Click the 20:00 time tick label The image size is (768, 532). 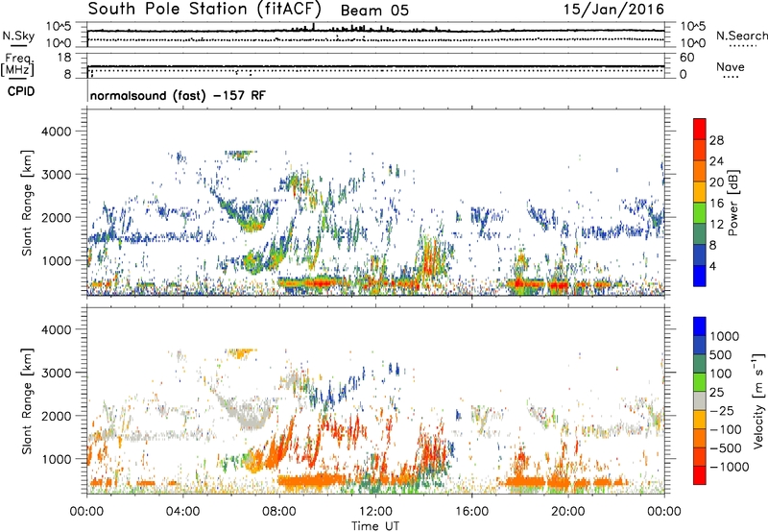coord(567,512)
